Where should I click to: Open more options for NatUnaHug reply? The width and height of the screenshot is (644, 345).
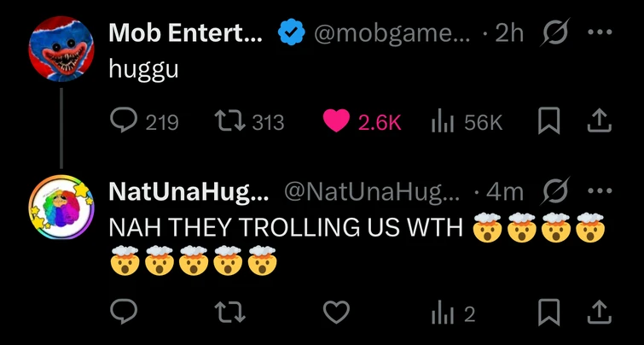point(601,192)
